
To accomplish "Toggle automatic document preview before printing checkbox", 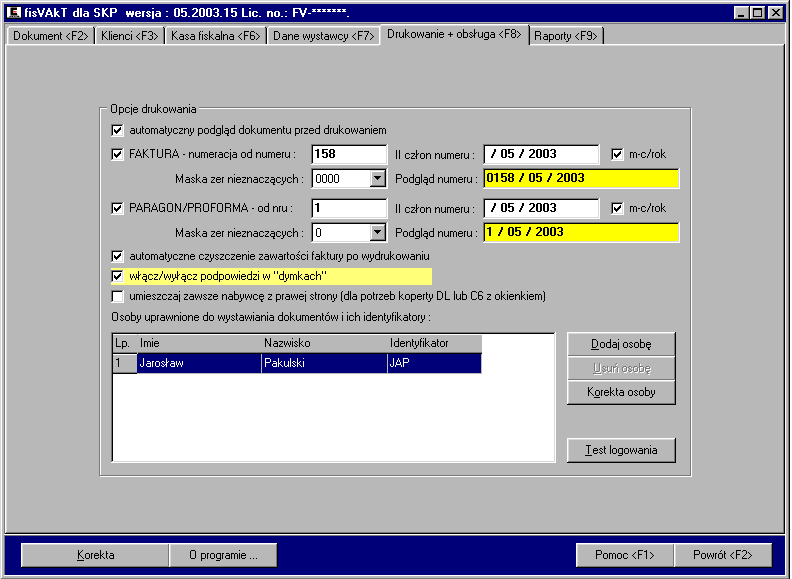I will click(x=118, y=130).
